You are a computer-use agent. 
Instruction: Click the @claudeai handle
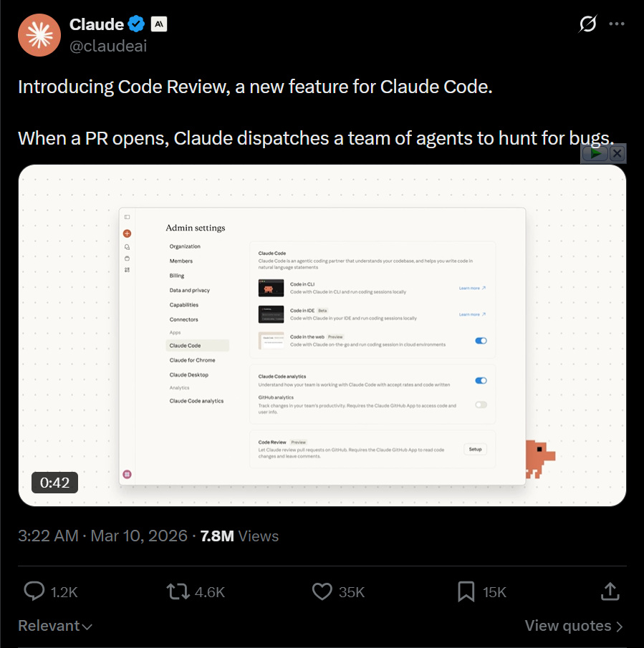coord(108,46)
